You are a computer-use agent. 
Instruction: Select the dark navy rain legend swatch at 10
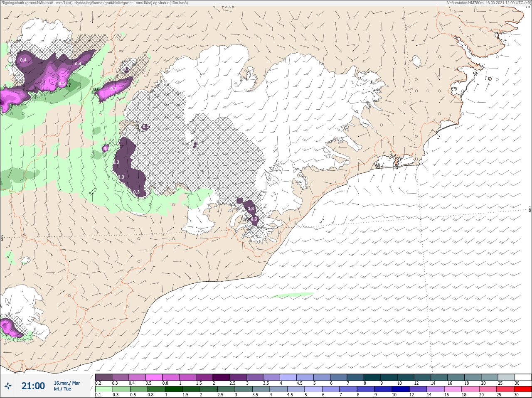pyautogui.click(x=401, y=389)
